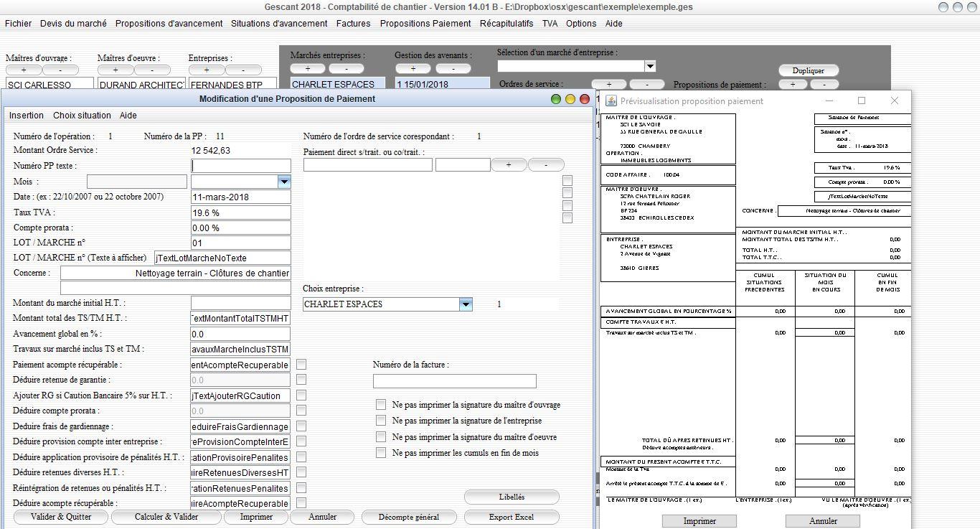This screenshot has width=980, height=529.
Task: Add a Maître d'oeuvre with plus button
Action: point(116,70)
